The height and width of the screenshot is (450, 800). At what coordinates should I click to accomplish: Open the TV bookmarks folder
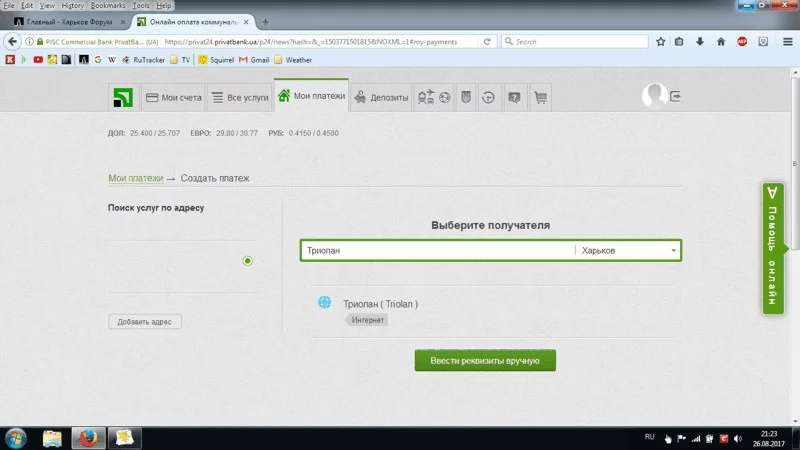[x=180, y=60]
